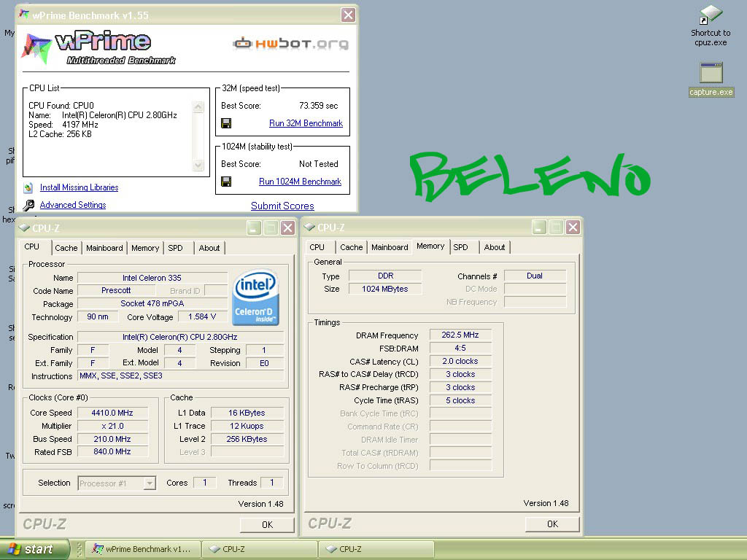Click OK in the left CPU-Z window
Image resolution: width=747 pixels, height=560 pixels.
coord(267,524)
